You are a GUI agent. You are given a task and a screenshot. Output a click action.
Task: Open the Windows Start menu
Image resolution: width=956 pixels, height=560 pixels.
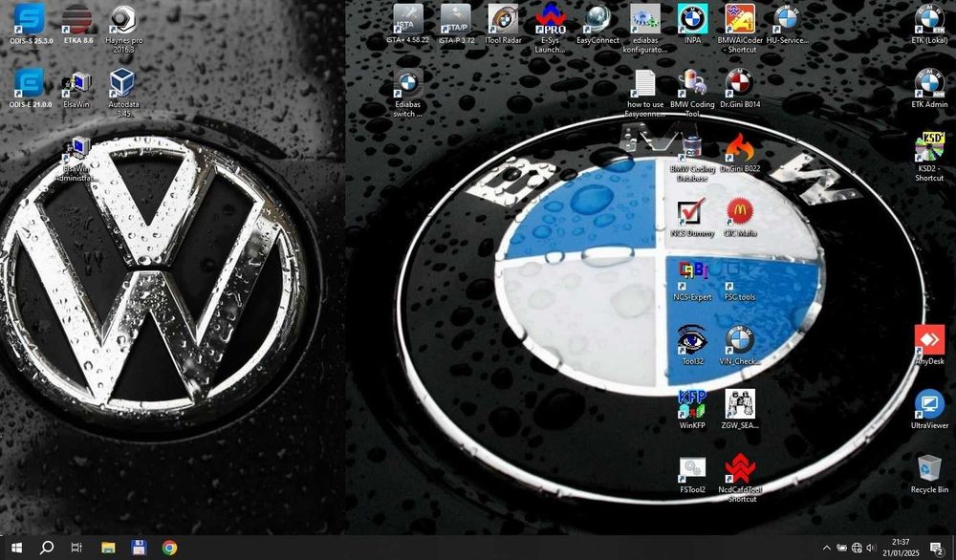pos(16,548)
